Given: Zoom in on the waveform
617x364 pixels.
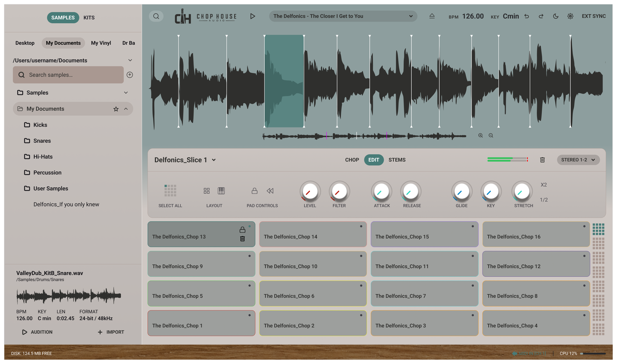Looking at the screenshot, I should tap(480, 135).
